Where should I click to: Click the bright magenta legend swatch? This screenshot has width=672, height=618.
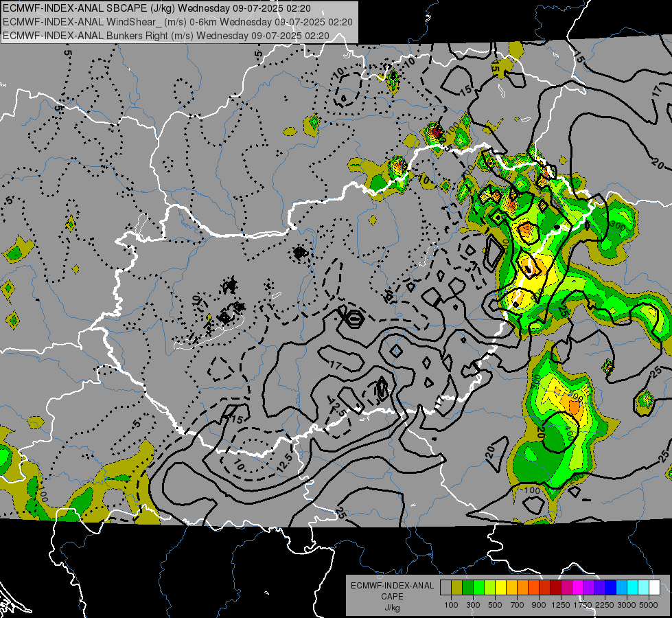578,588
